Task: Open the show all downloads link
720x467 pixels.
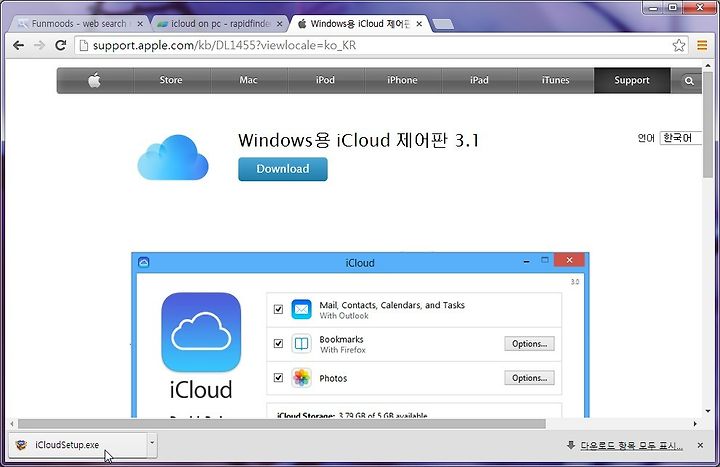Action: click(x=631, y=445)
